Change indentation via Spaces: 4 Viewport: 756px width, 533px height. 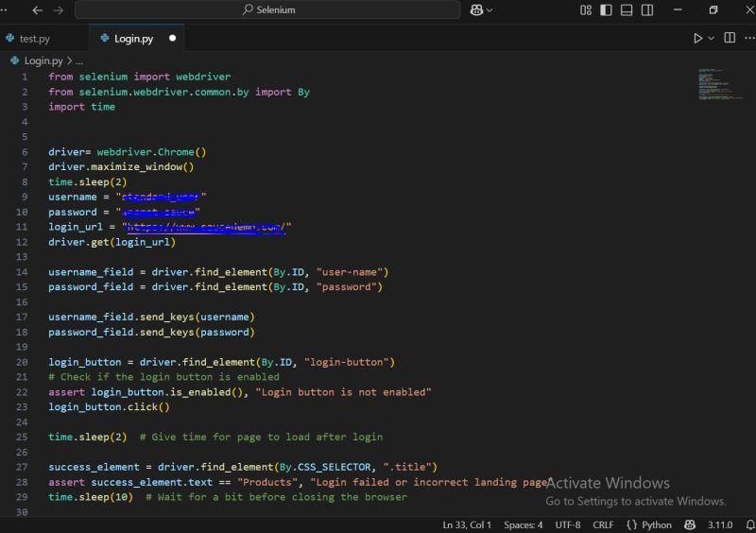(x=524, y=524)
